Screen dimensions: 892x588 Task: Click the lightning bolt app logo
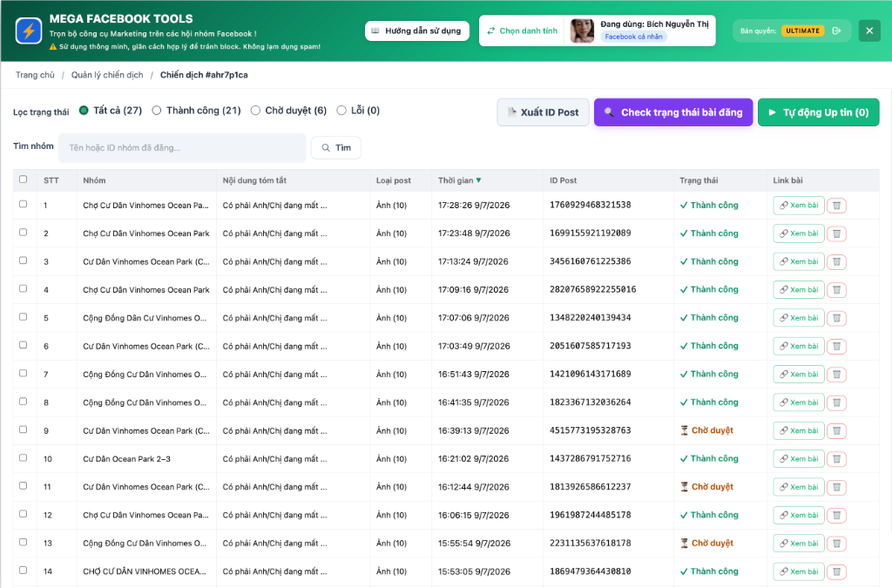coord(29,30)
